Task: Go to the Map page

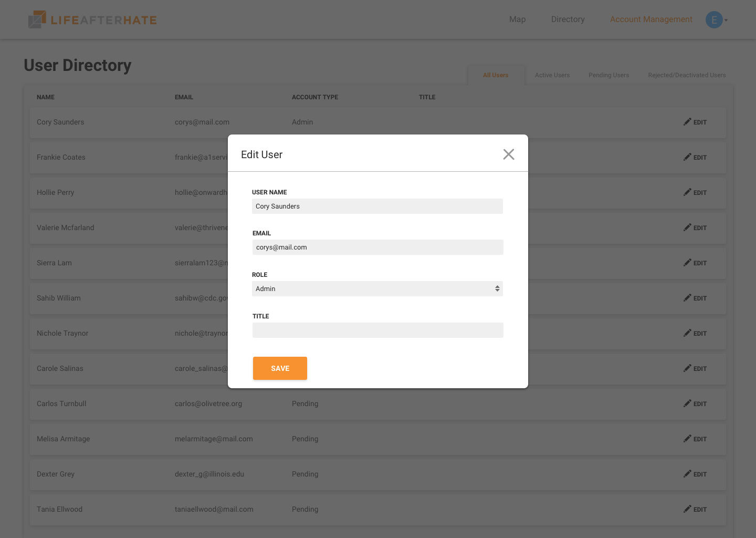Action: (517, 19)
